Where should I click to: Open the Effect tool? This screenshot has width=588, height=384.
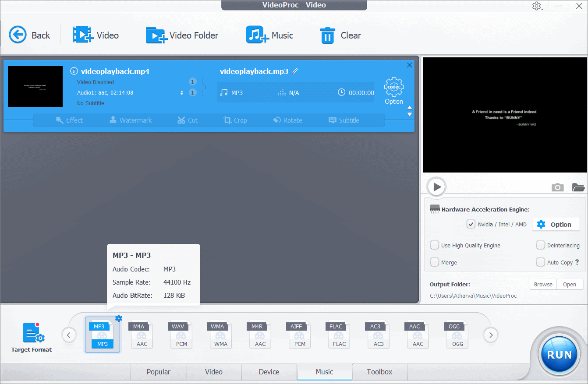69,120
